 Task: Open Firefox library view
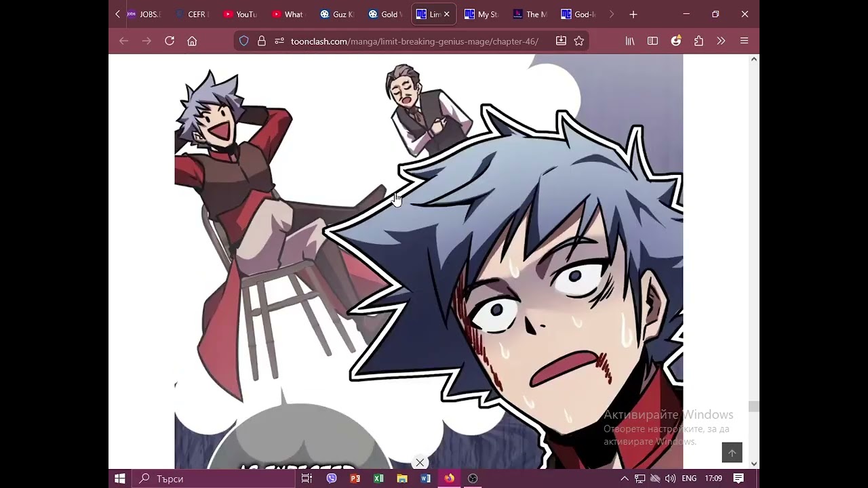tap(630, 41)
